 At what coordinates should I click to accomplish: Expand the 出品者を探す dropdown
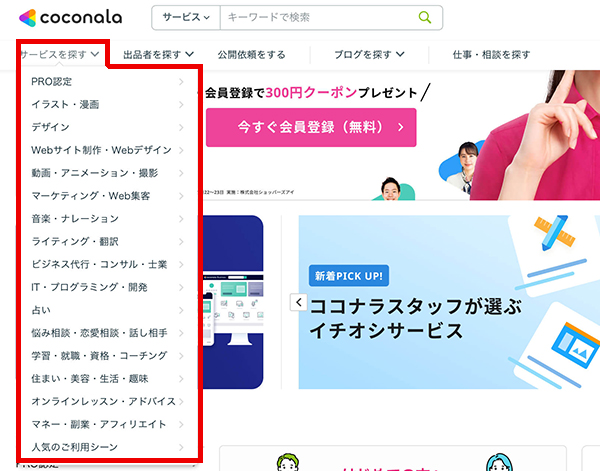point(158,54)
